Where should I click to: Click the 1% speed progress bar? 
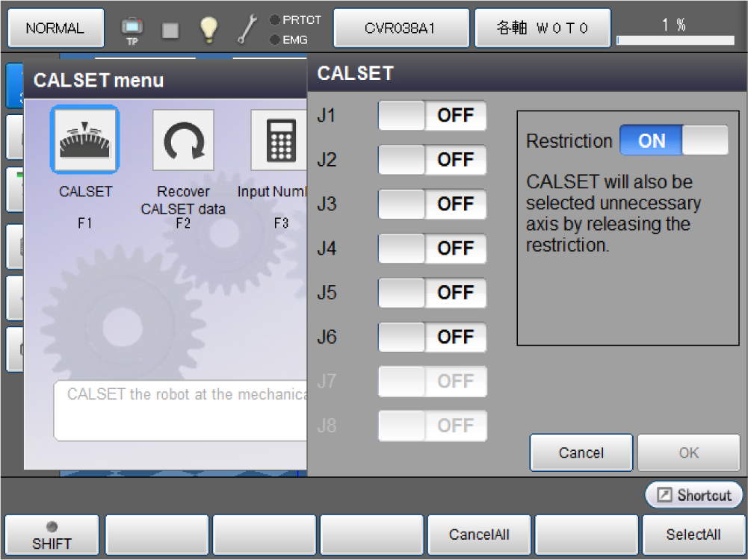[676, 40]
